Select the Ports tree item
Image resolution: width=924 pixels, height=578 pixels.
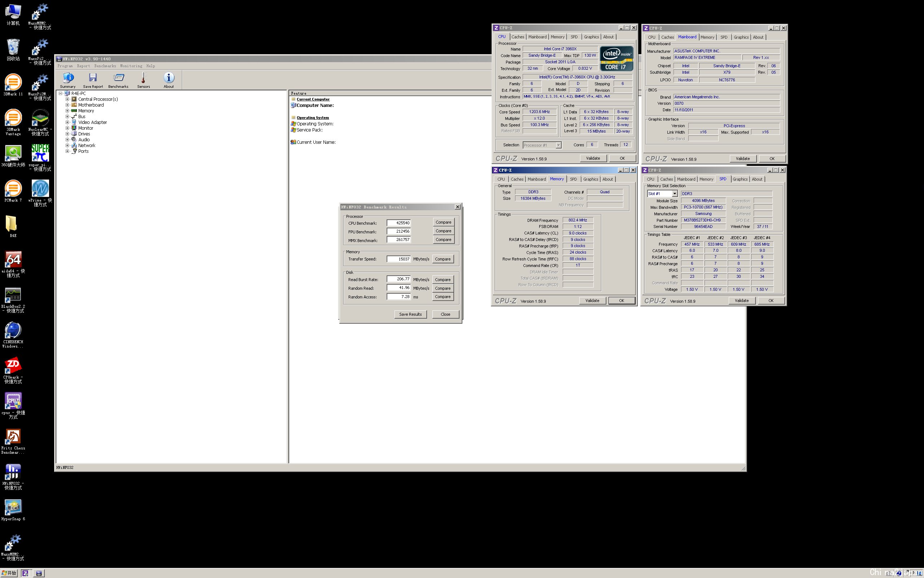click(x=83, y=151)
